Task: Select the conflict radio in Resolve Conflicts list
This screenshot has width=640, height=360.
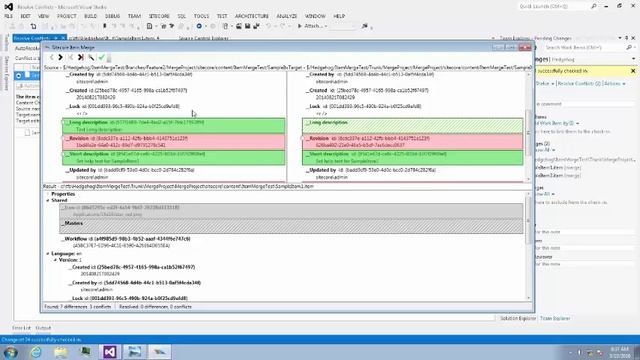Action: pyautogui.click(x=18, y=76)
